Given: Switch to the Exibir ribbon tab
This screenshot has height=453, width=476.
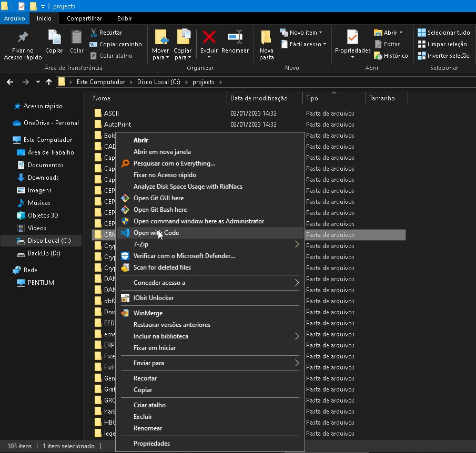Looking at the screenshot, I should 125,18.
